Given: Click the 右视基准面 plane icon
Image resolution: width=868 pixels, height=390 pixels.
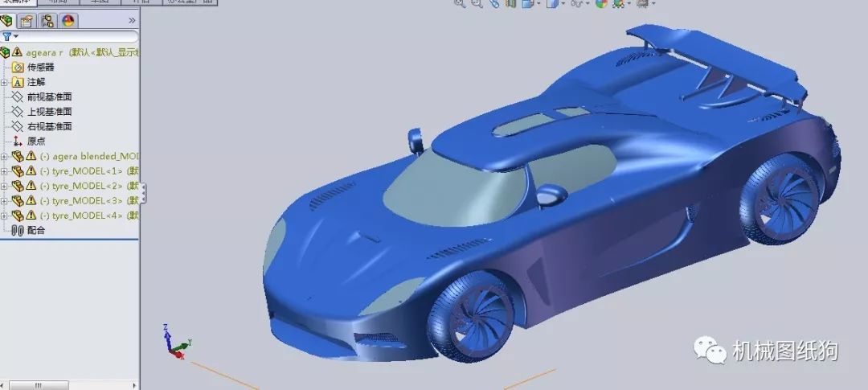Looking at the screenshot, I should (x=18, y=126).
